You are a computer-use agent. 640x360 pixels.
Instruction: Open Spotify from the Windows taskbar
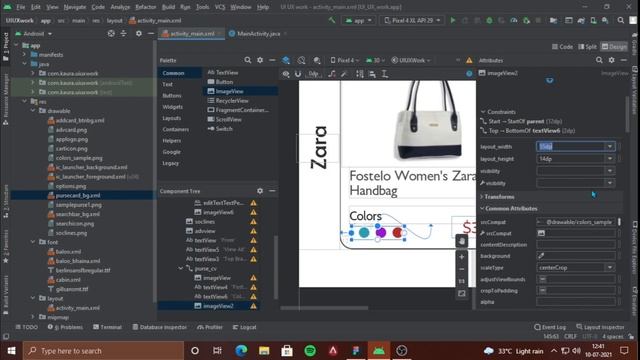click(x=310, y=351)
